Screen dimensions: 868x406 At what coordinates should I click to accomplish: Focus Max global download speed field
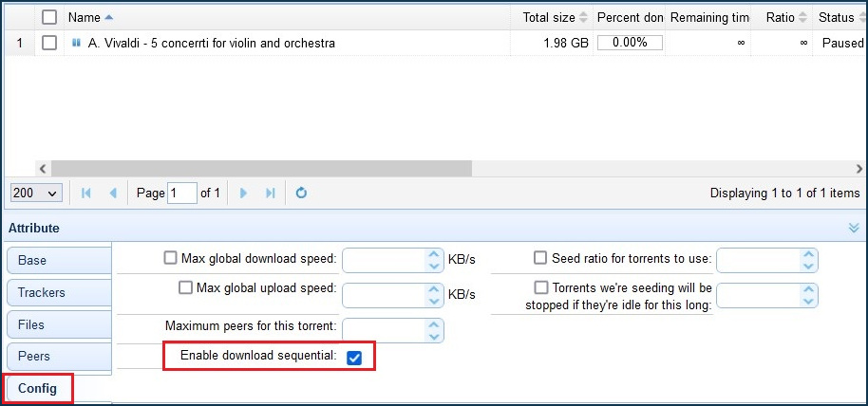pos(385,261)
